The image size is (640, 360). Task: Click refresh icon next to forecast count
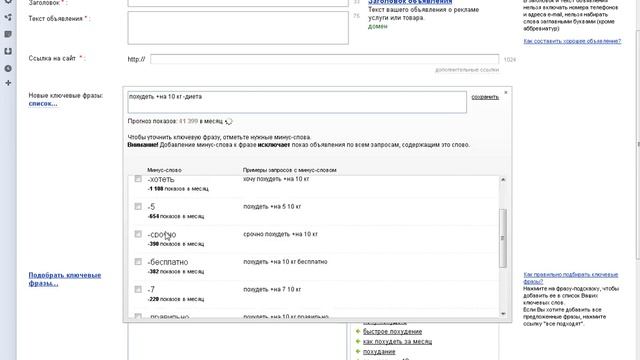click(x=229, y=121)
